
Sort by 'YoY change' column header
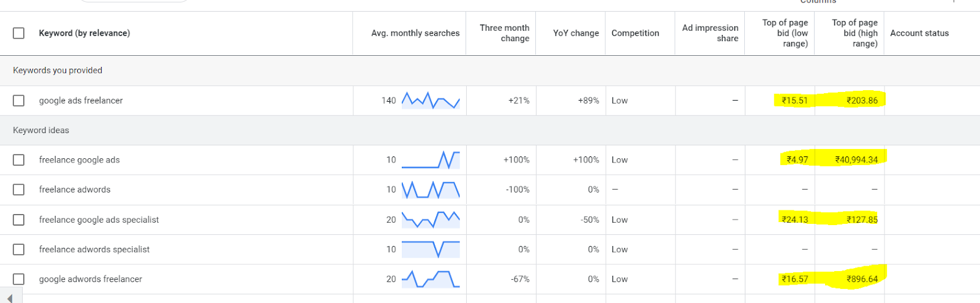click(576, 33)
